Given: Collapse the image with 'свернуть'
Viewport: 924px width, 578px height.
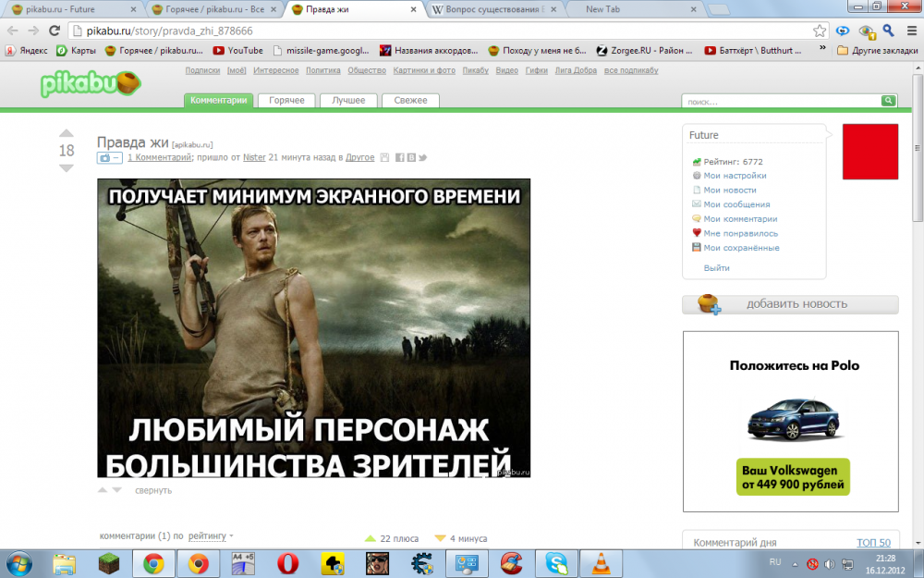Looking at the screenshot, I should 153,490.
